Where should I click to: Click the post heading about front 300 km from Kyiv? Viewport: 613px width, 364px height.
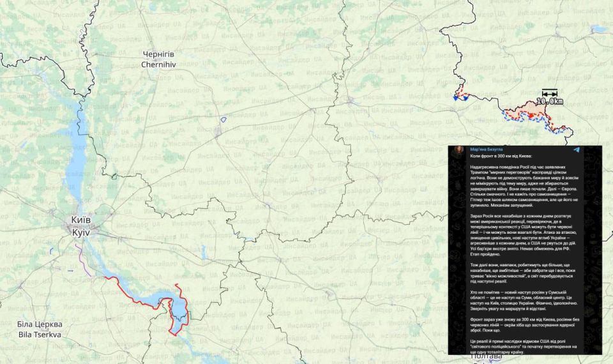pyautogui.click(x=497, y=156)
